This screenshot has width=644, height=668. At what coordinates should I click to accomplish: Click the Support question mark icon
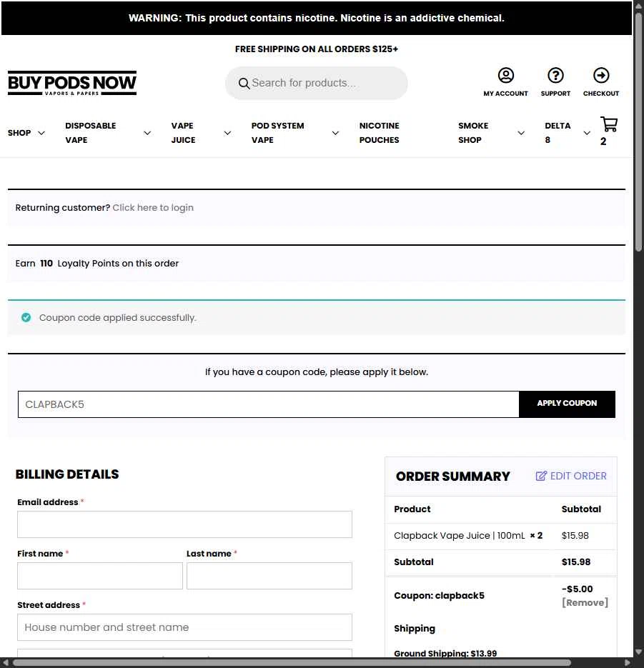[555, 76]
